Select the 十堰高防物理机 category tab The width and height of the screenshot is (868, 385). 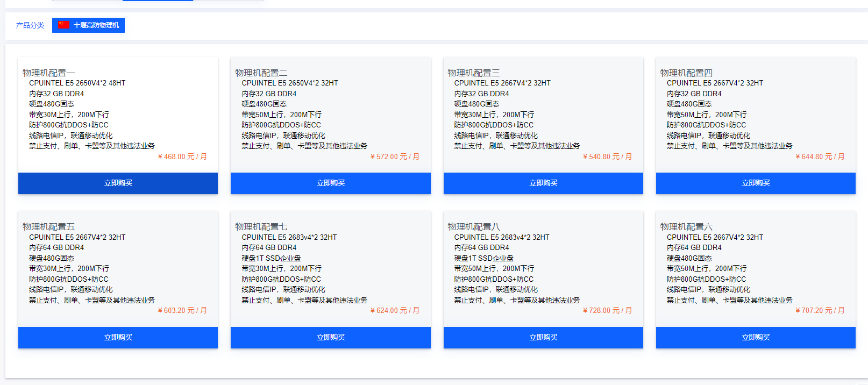[x=88, y=25]
